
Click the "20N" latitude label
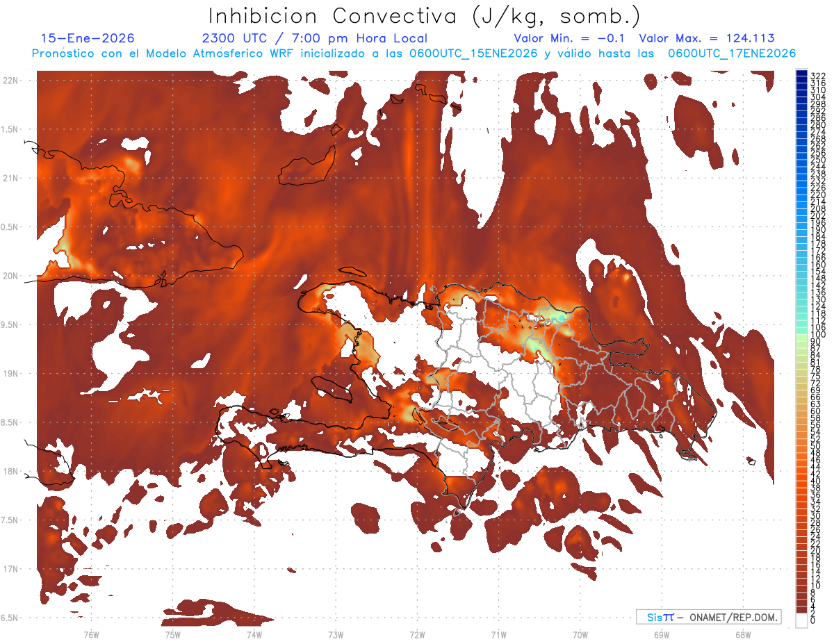click(11, 276)
